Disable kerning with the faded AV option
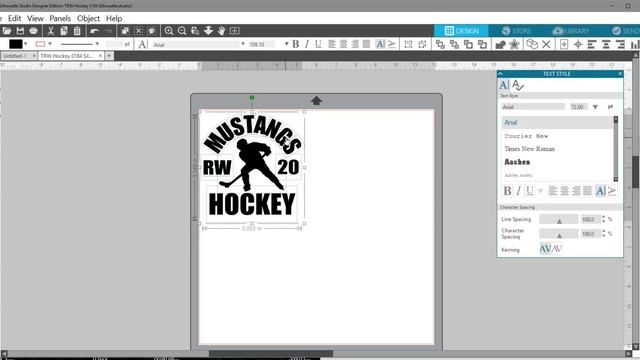The height and width of the screenshot is (360, 640). coord(557,249)
